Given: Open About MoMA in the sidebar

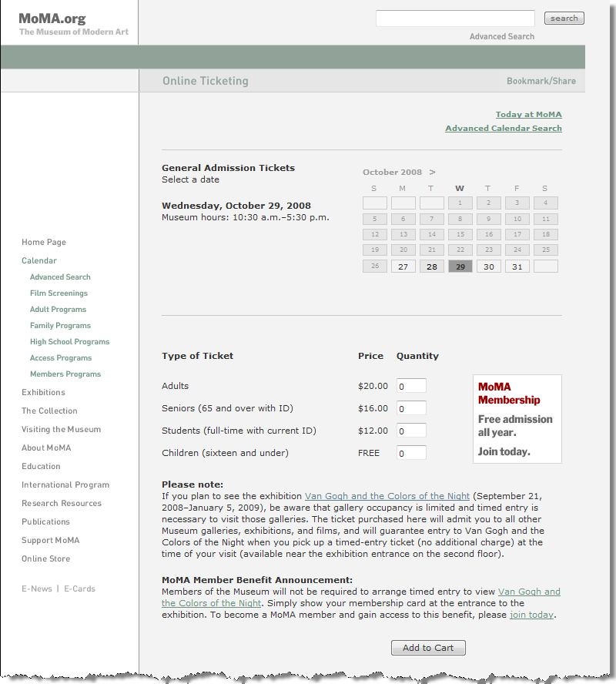Looking at the screenshot, I should [x=46, y=448].
